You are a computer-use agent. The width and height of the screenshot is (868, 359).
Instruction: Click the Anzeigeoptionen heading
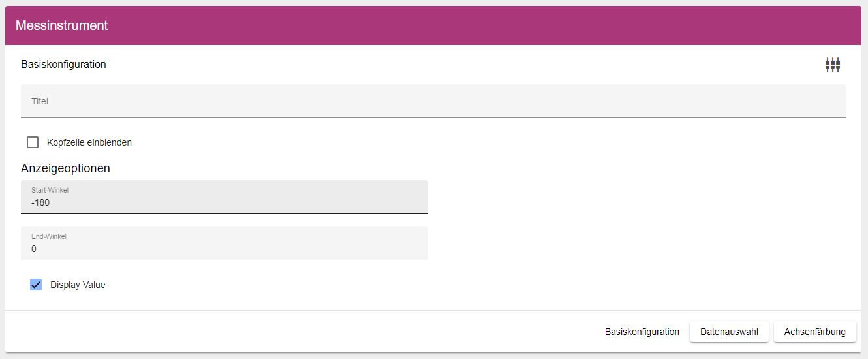click(x=65, y=168)
